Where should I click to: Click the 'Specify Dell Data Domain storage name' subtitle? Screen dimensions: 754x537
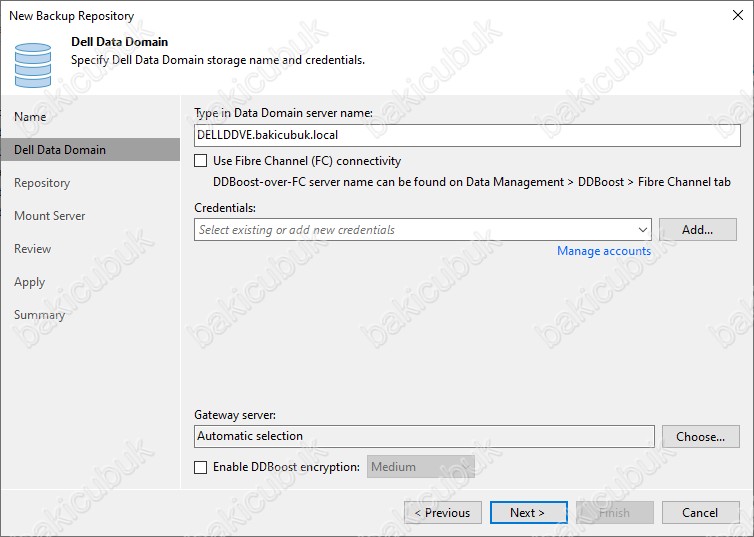pyautogui.click(x=218, y=60)
